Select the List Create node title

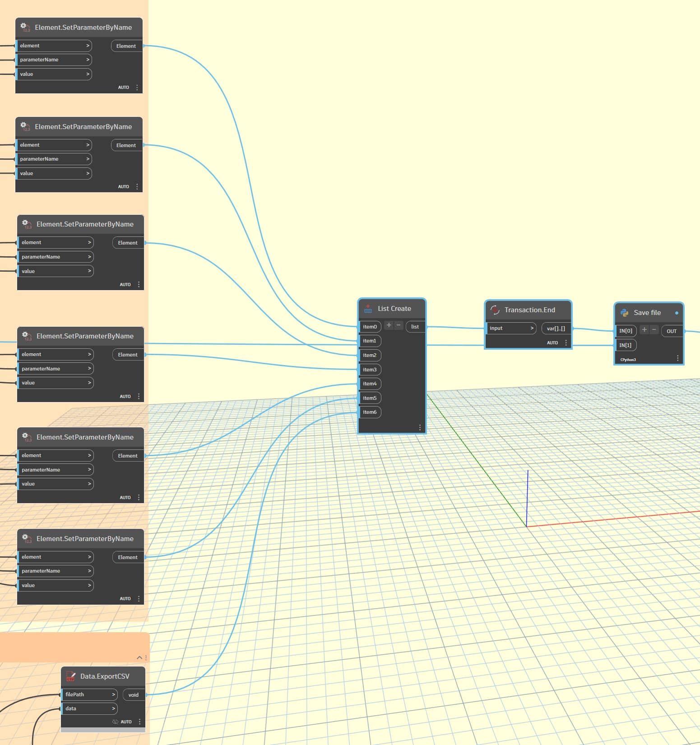394,309
